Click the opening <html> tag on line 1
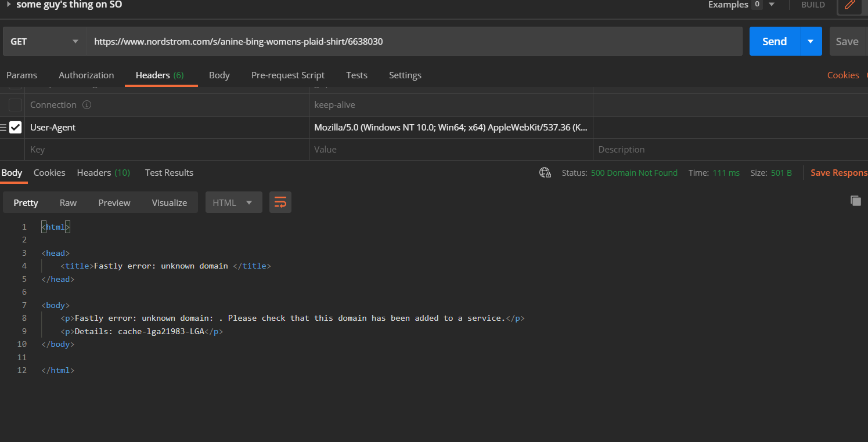The width and height of the screenshot is (868, 442). [56, 227]
